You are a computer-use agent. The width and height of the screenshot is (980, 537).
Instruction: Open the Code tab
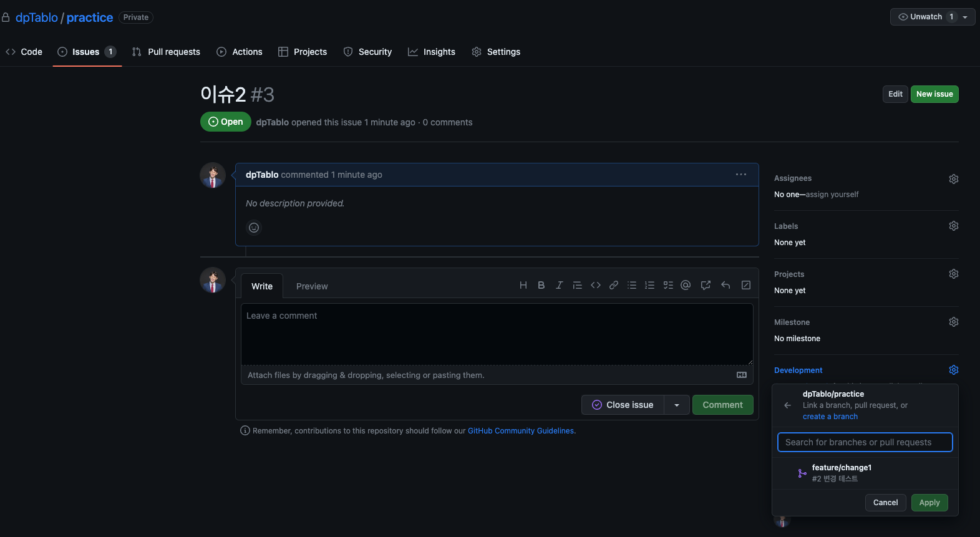point(24,52)
